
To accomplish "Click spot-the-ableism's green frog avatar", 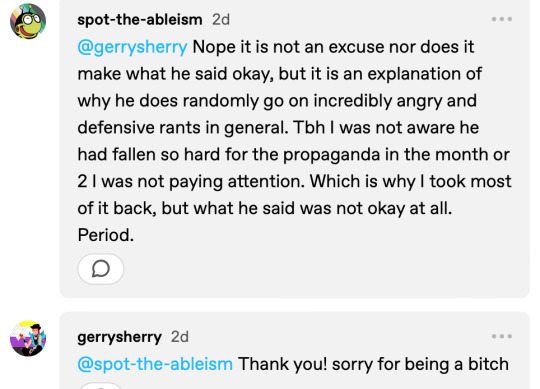I will click(x=28, y=21).
